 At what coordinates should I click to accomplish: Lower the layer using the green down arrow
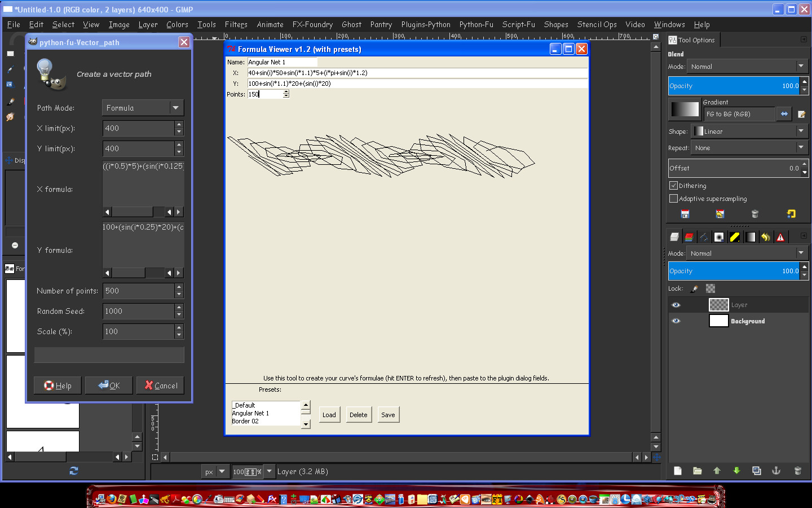click(737, 471)
